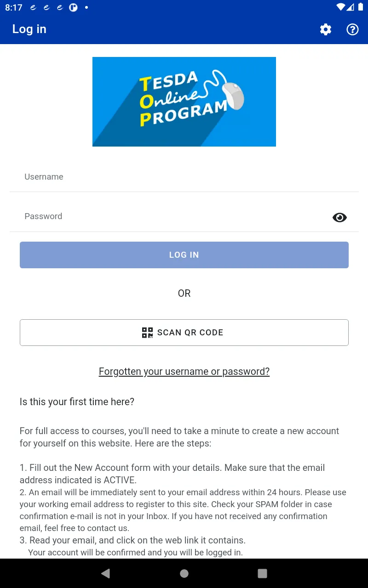Tap the QR code icon on the scan button

(147, 332)
